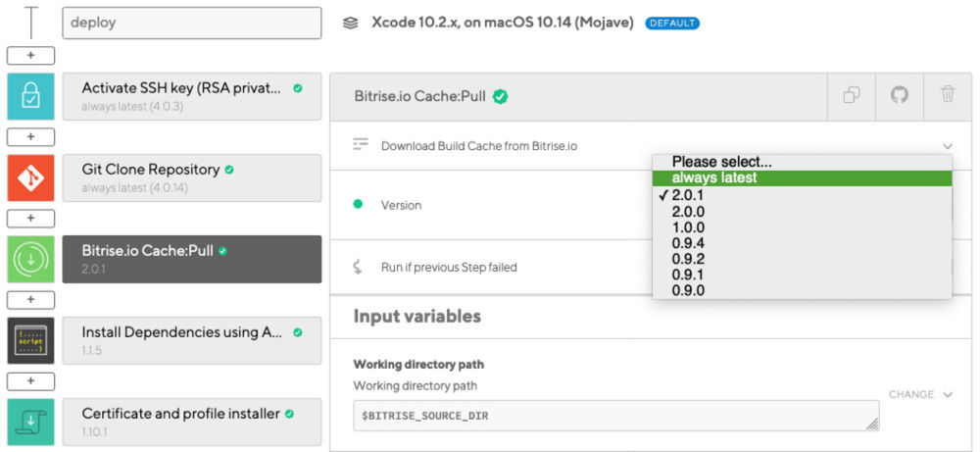Choose version 2.0.1 in dropdown
980x452 pixels.
[x=802, y=196]
